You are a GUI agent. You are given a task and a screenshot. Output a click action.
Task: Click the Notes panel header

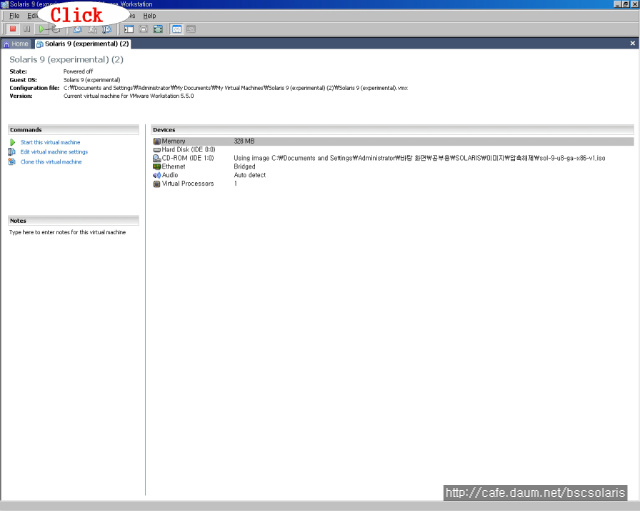click(73, 221)
